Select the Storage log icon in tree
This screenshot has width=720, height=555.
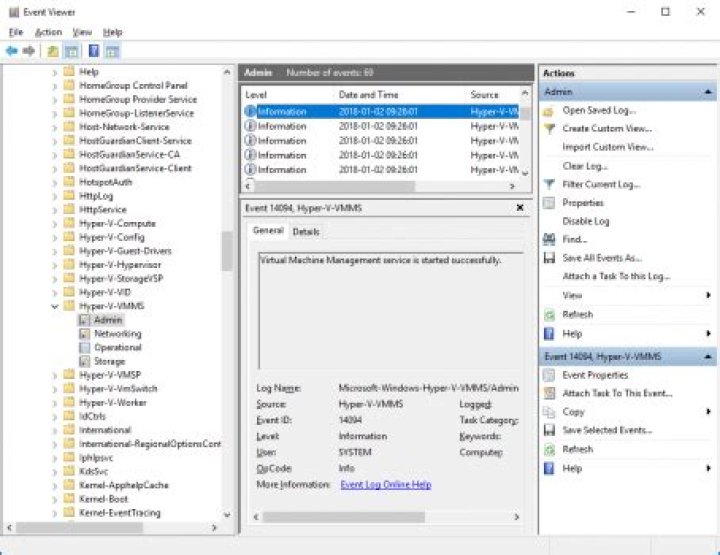click(84, 361)
